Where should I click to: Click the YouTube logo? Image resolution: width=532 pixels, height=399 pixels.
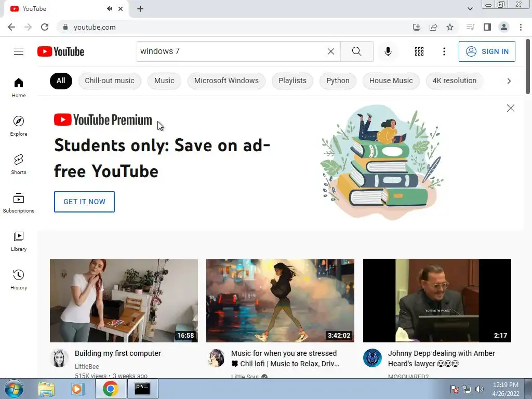click(x=61, y=51)
